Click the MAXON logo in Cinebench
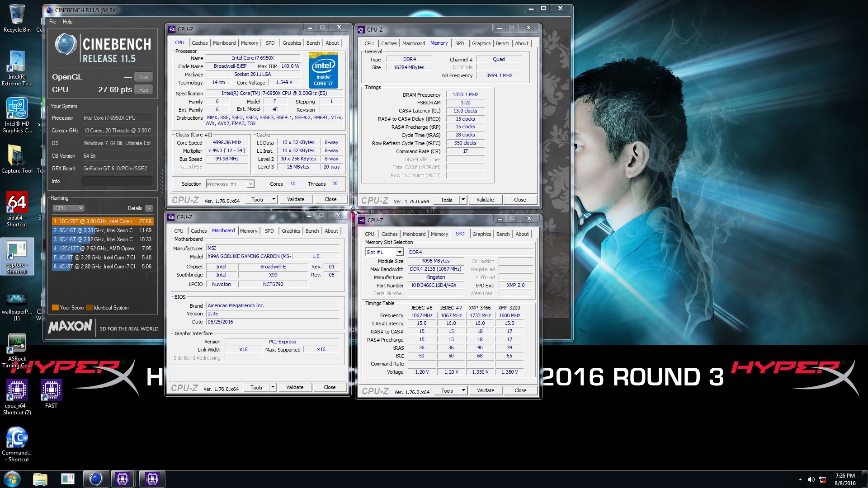The height and width of the screenshot is (488, 868). pyautogui.click(x=70, y=326)
